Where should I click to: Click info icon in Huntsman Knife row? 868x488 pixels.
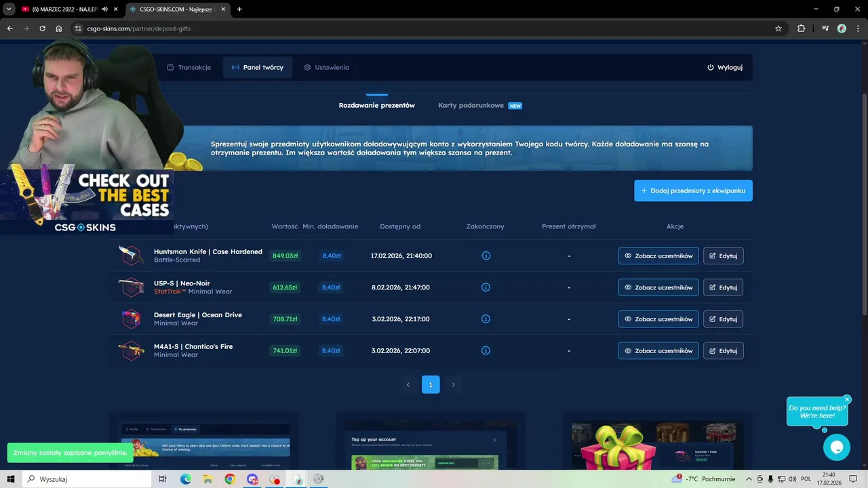point(486,256)
